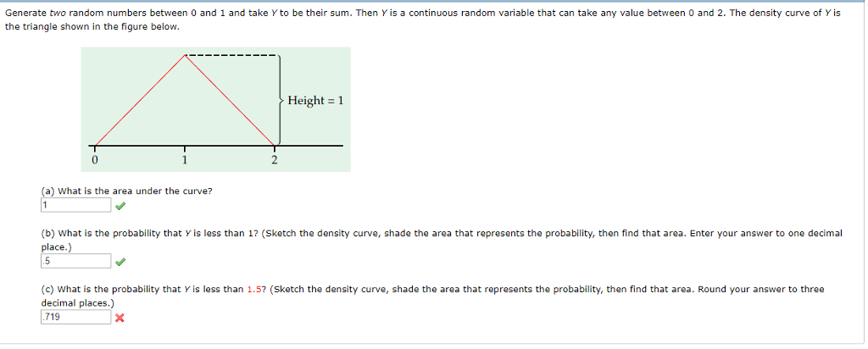This screenshot has width=868, height=349.
Task: Click the part (a) question text
Action: click(127, 191)
